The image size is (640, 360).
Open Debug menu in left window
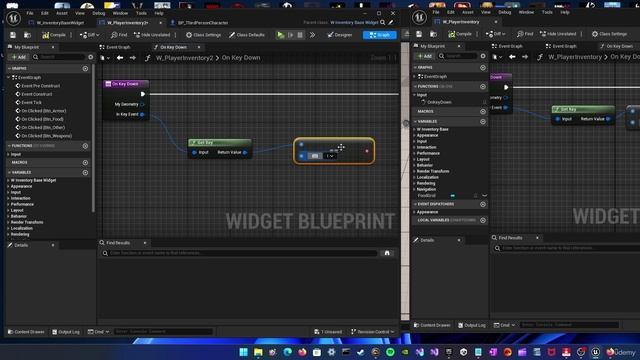pos(98,13)
